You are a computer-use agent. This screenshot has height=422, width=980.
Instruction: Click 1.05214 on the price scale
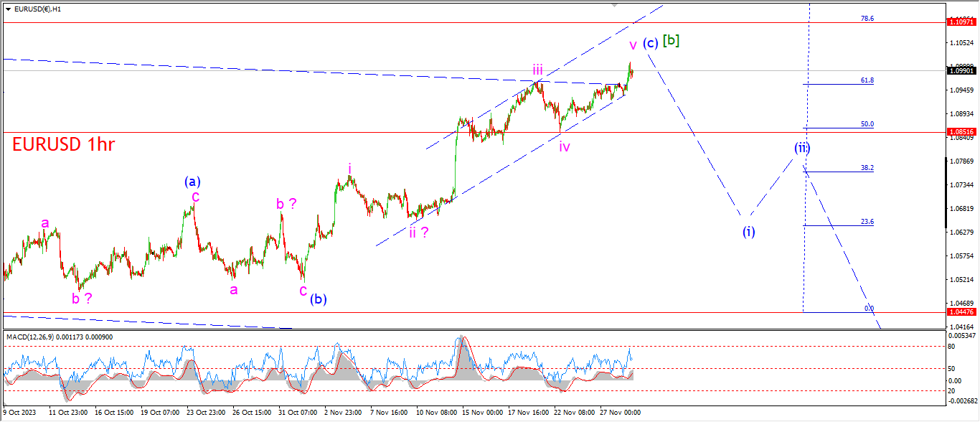[x=961, y=279]
